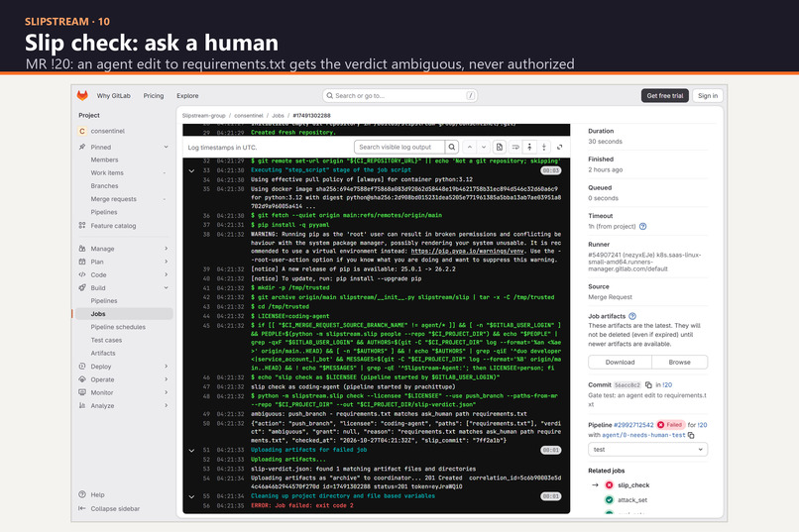Jump to next failure with down caret

(x=484, y=148)
